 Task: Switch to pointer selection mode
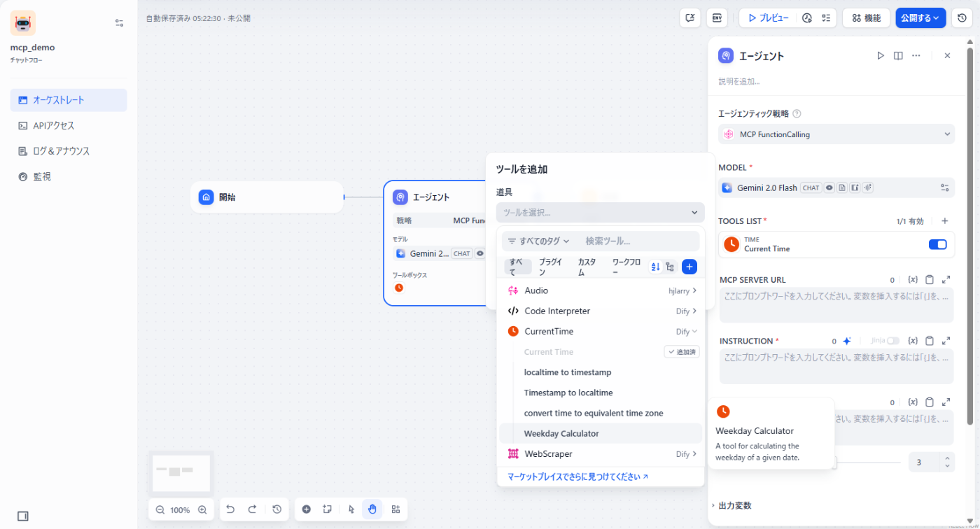click(351, 509)
